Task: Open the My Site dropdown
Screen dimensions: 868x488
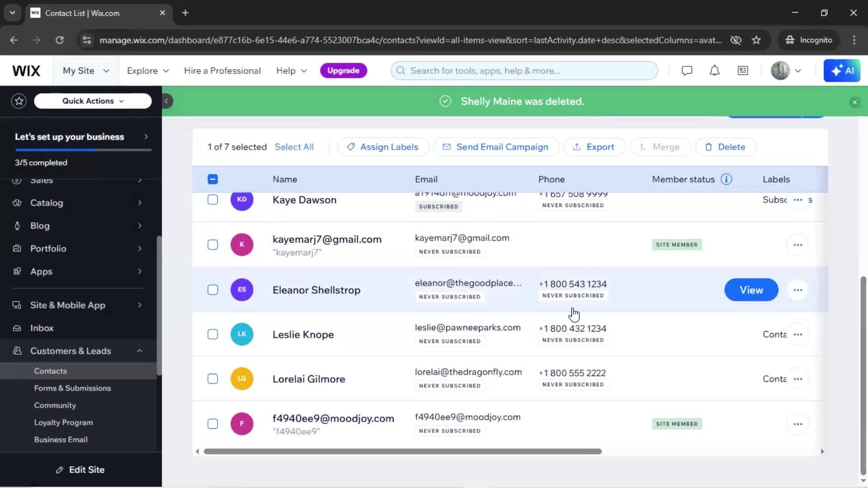Action: pos(86,71)
